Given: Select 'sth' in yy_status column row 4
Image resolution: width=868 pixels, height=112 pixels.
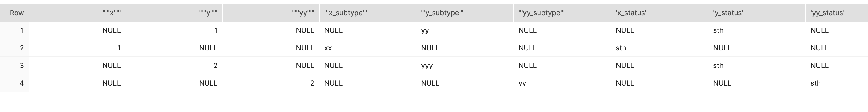Looking at the screenshot, I should coord(816,83).
